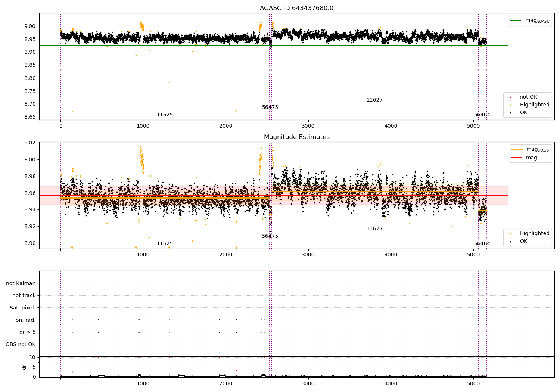Click x-axis tick 3000 under the top plot
The height and width of the screenshot is (392, 560).
(308, 126)
